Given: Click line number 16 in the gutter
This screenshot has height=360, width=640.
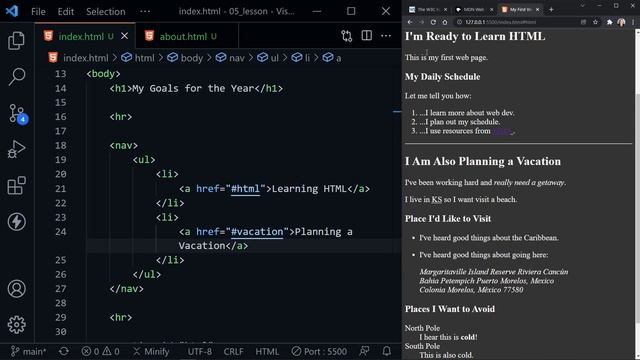Looking at the screenshot, I should pos(60,117).
